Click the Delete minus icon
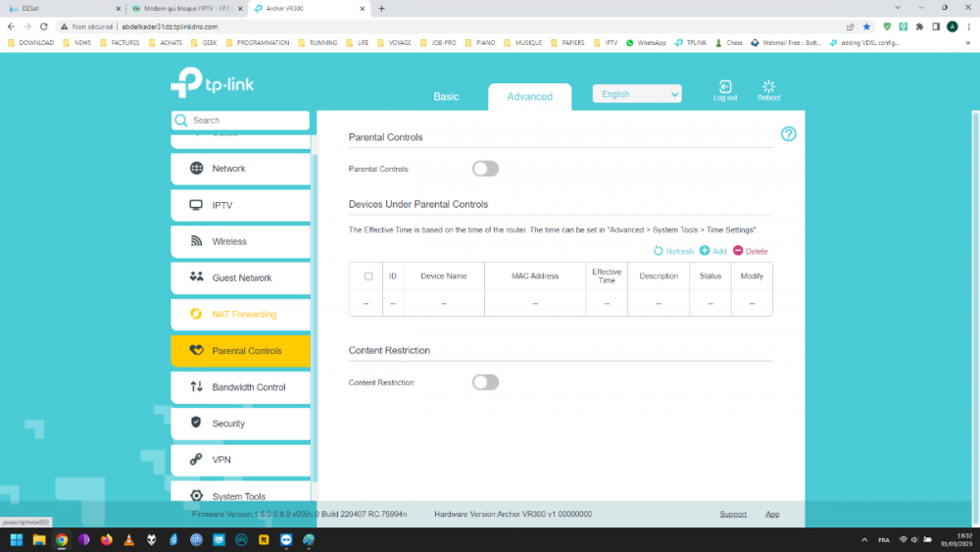 [x=738, y=251]
